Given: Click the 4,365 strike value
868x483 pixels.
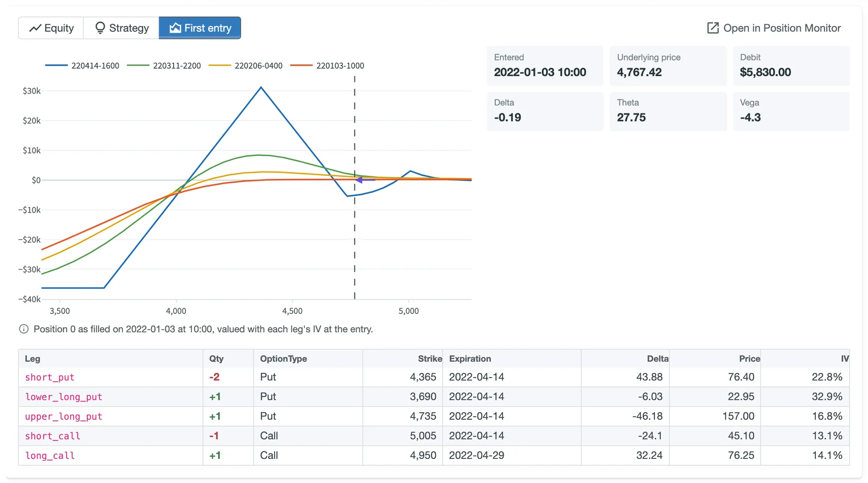Looking at the screenshot, I should point(423,377).
